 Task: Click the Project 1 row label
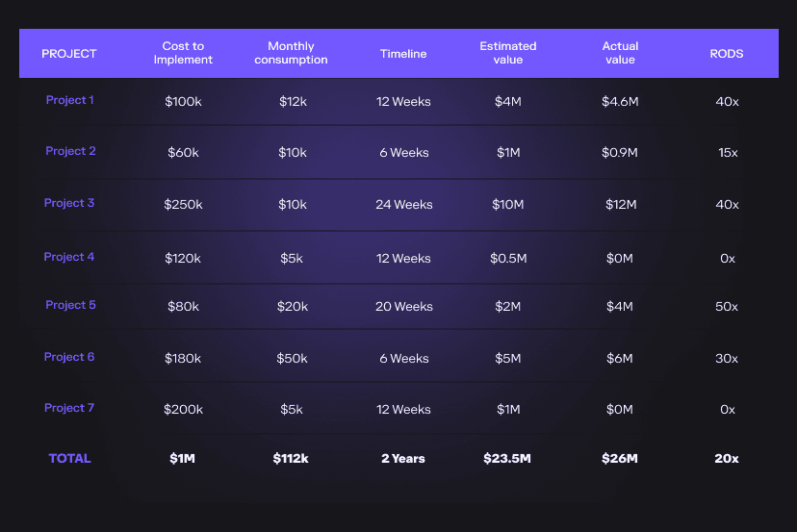pyautogui.click(x=69, y=100)
